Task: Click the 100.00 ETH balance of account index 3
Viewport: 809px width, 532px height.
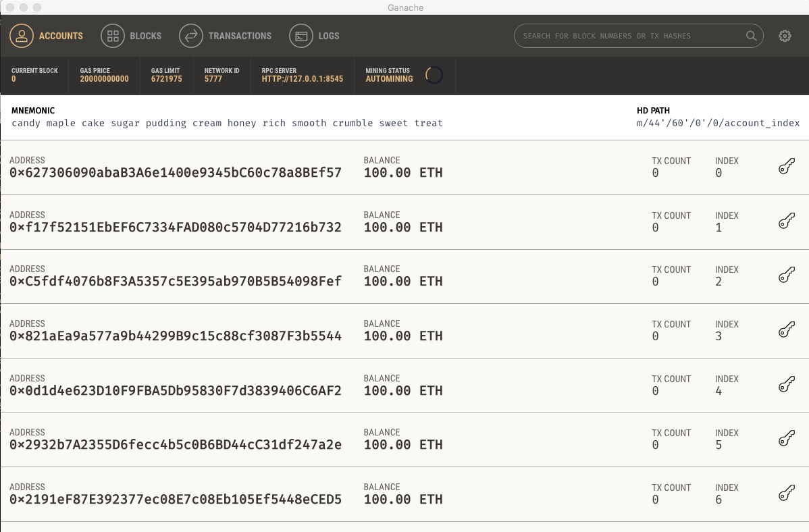Action: tap(403, 336)
